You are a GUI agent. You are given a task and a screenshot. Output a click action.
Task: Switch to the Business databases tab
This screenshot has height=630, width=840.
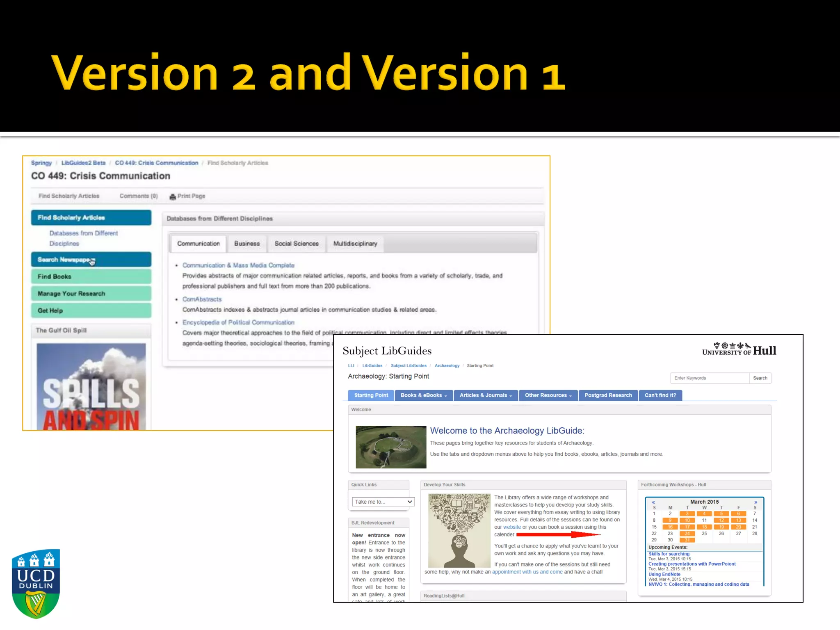tap(247, 244)
